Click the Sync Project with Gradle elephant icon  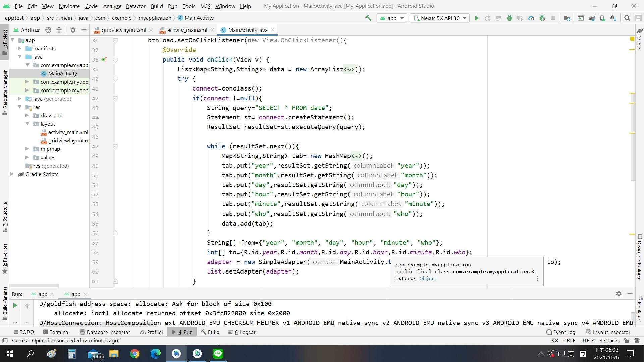tap(592, 18)
